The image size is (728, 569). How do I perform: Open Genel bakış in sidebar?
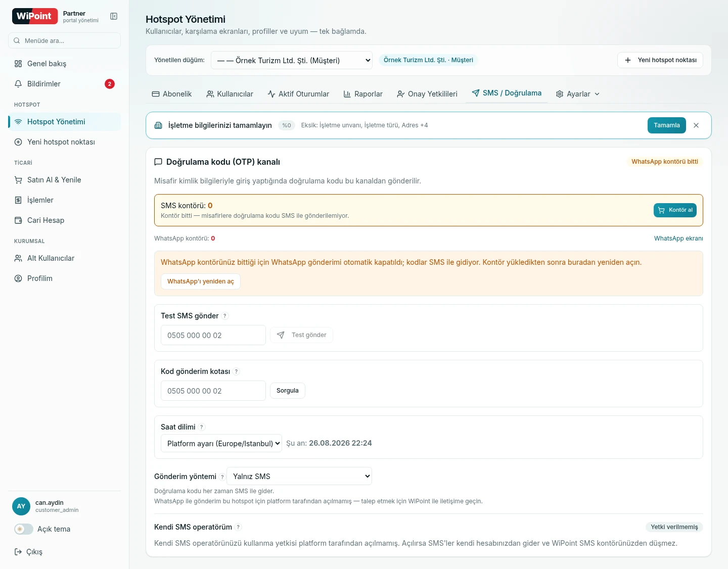(65, 64)
